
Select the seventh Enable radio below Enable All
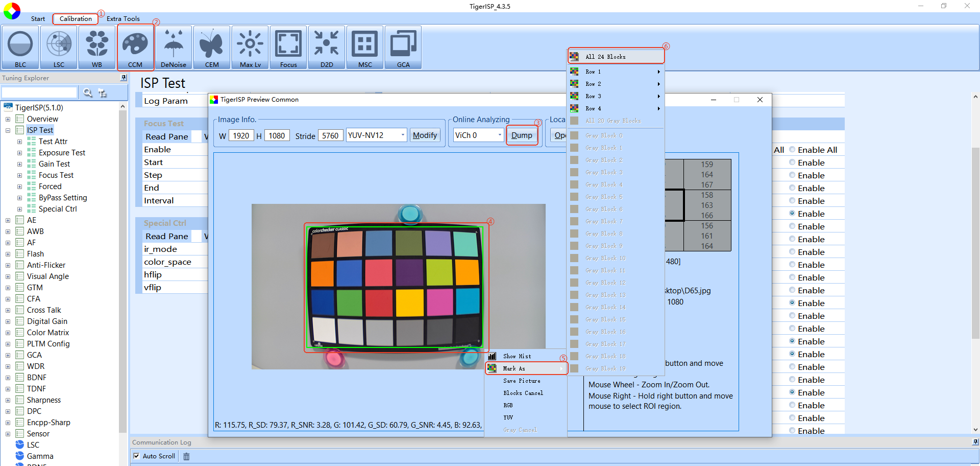[x=792, y=239]
